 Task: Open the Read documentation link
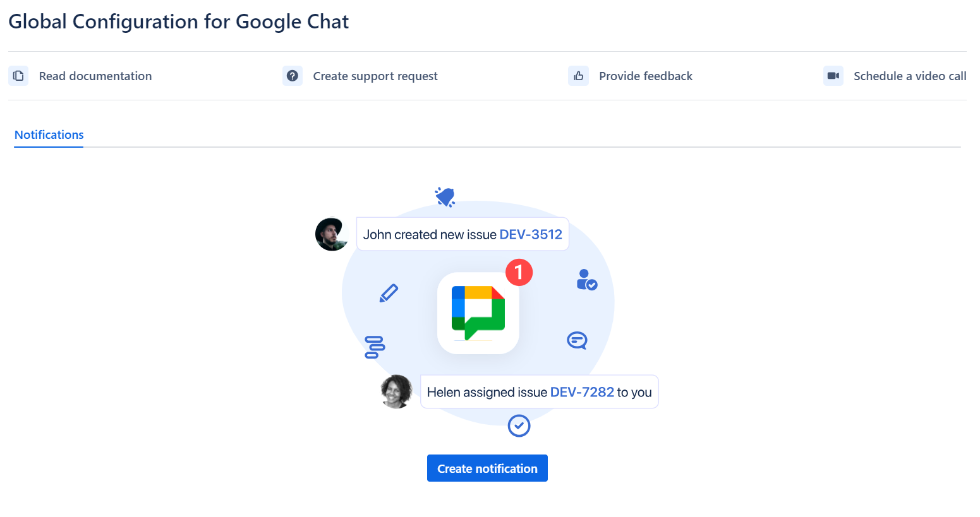tap(95, 76)
